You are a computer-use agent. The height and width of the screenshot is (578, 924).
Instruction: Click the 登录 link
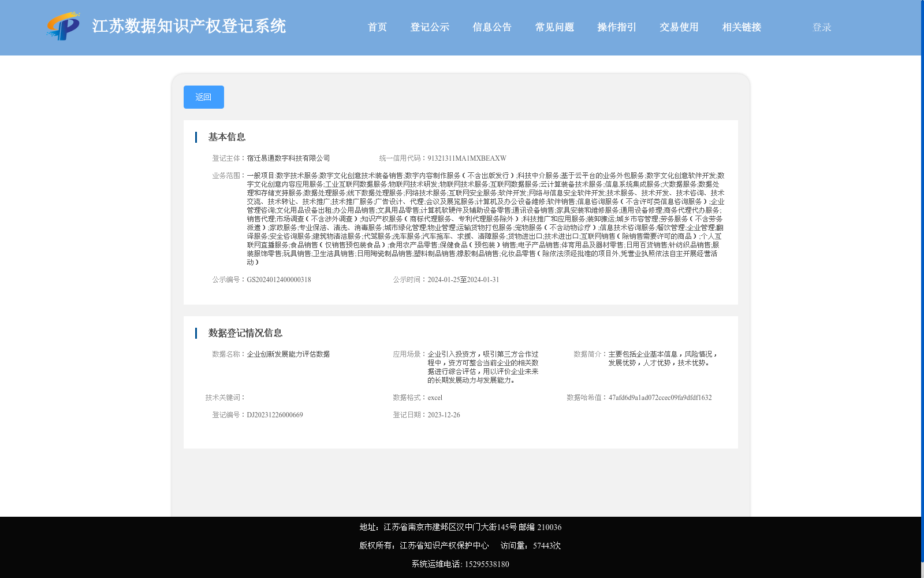click(x=822, y=27)
